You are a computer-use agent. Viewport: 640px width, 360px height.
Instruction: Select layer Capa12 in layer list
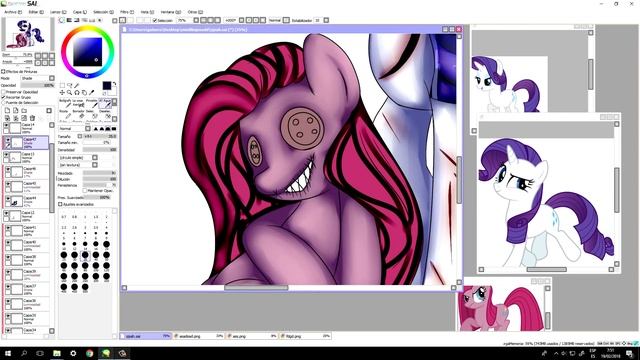point(26,216)
